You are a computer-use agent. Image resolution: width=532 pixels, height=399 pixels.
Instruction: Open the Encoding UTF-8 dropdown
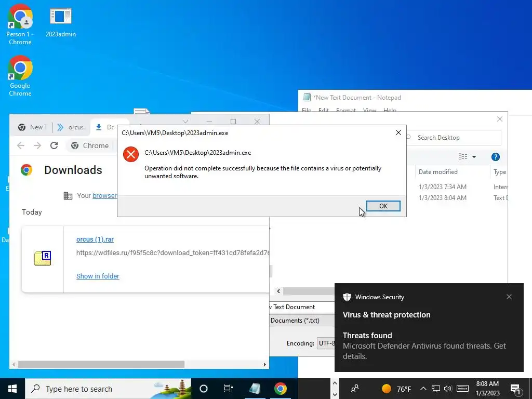(326, 343)
